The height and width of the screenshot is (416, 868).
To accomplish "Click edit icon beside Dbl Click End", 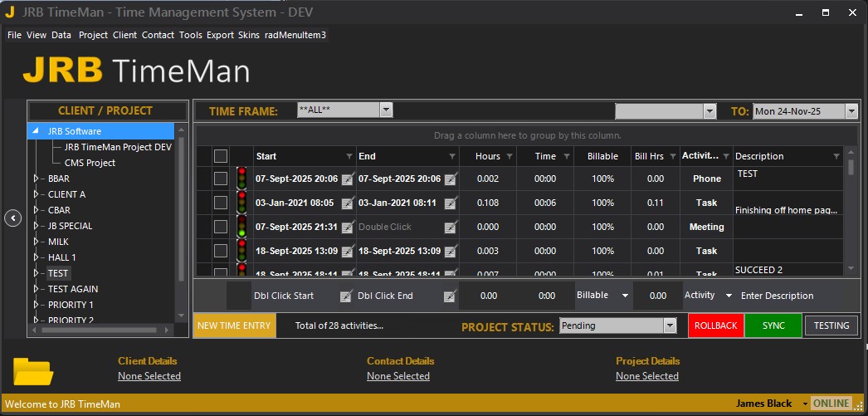I will tap(450, 296).
